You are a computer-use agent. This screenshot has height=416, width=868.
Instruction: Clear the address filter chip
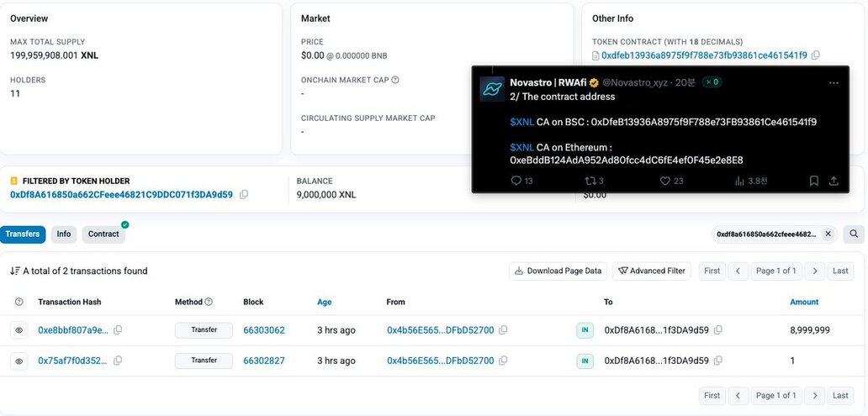coord(828,234)
